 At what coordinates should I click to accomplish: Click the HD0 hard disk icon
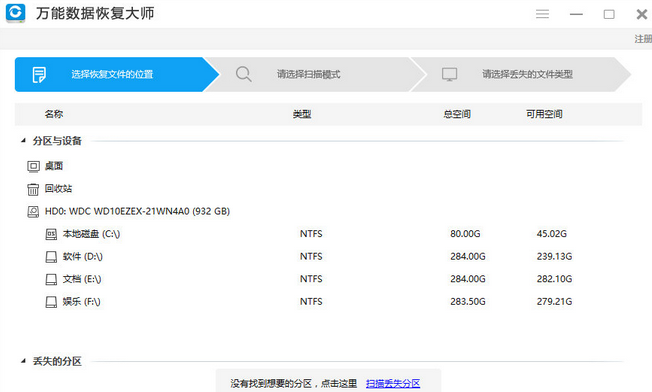(x=33, y=212)
